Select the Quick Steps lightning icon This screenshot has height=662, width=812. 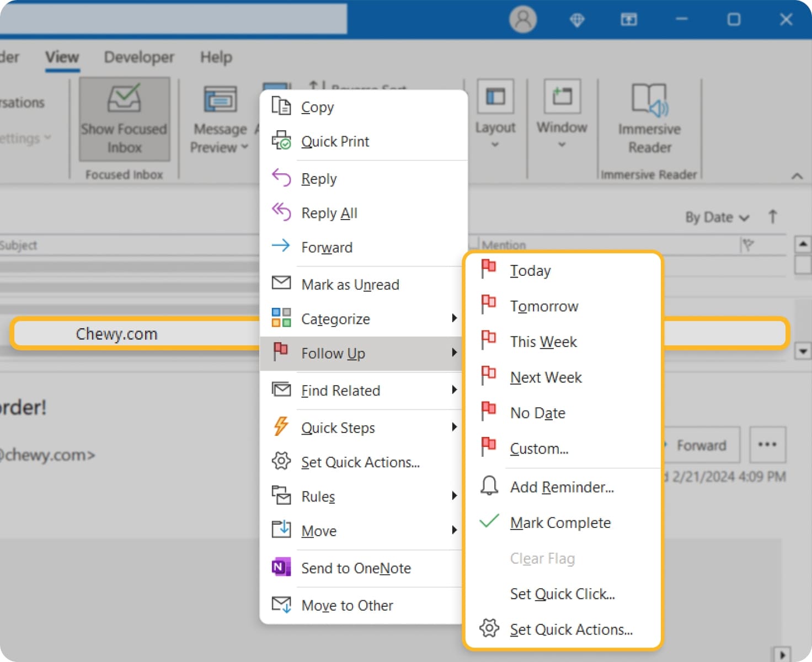(x=281, y=426)
